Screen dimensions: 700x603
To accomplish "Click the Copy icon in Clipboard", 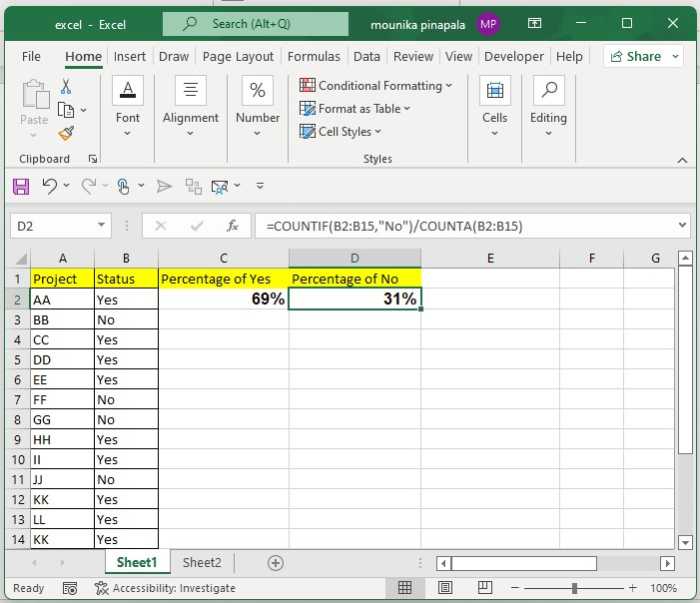I will pos(66,110).
